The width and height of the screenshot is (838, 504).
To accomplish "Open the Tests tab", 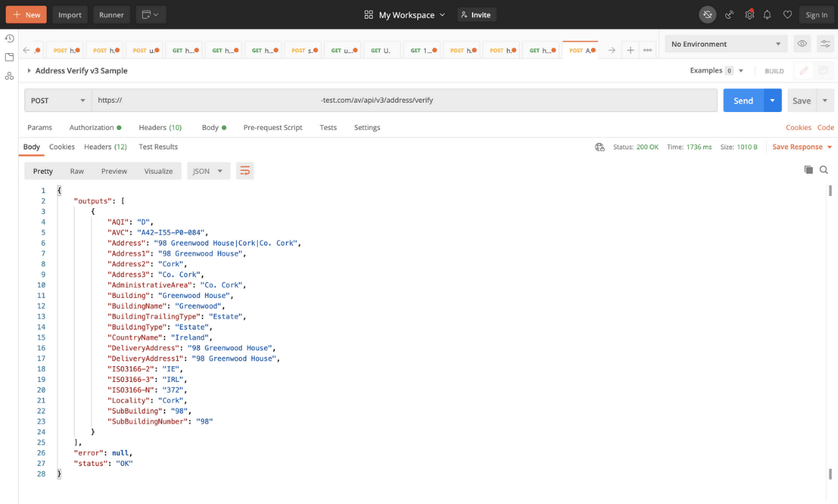I will coord(328,128).
